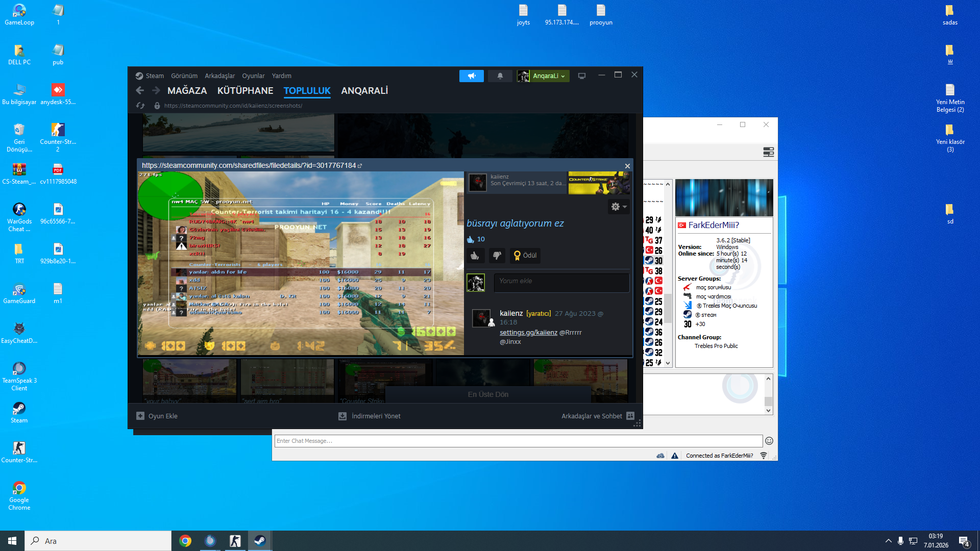Open the sharedfiles screenshot URL link
Screen dimensions: 980x551
(x=252, y=165)
